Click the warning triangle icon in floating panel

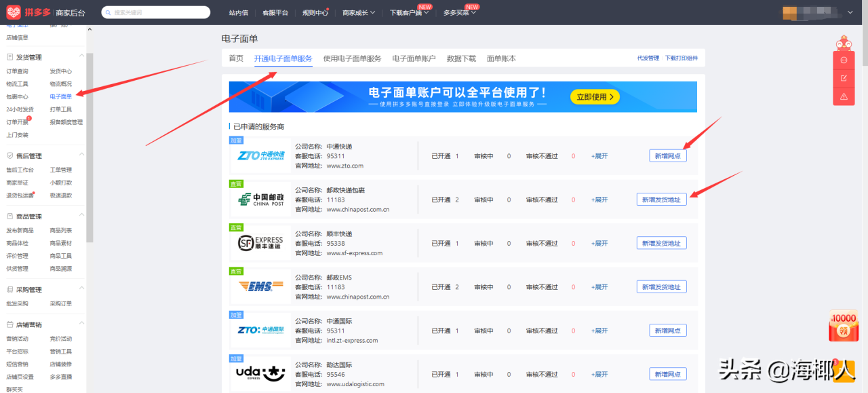coord(844,96)
